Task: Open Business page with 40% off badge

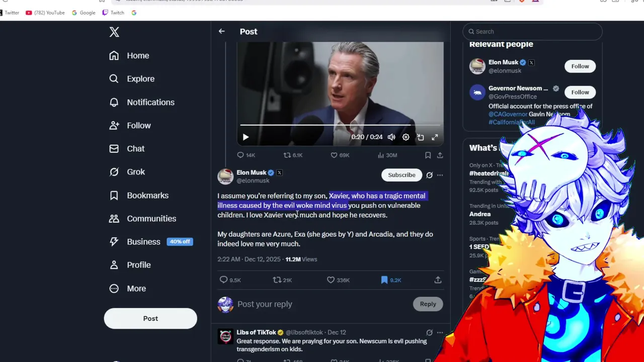Action: coord(151,241)
